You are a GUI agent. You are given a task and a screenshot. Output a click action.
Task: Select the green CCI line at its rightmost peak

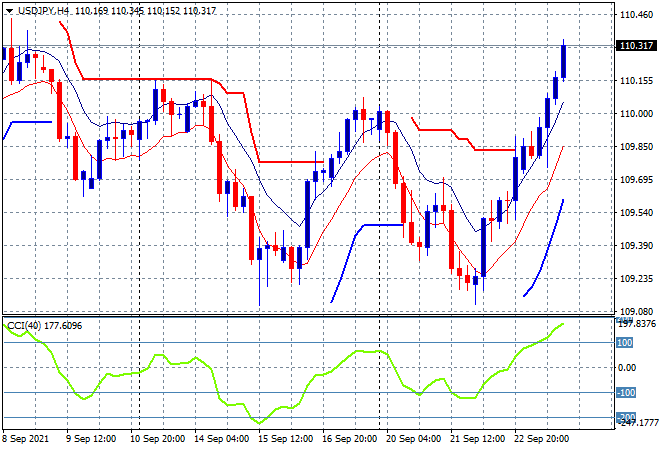click(562, 324)
